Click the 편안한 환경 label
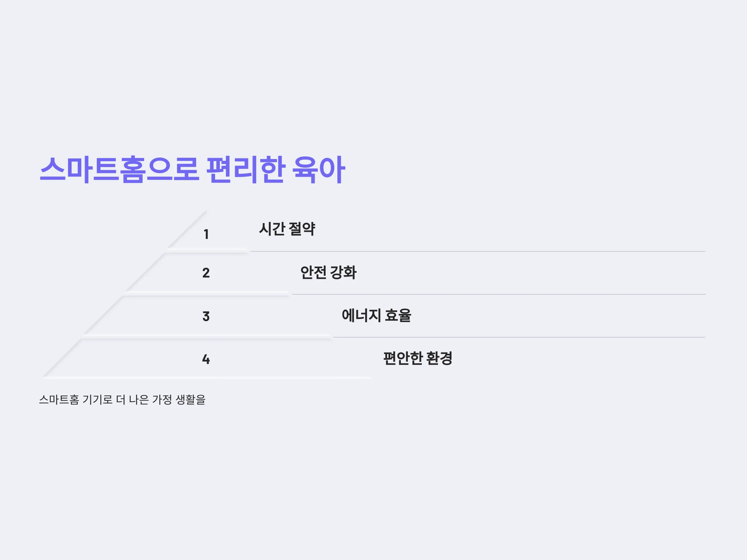 pyautogui.click(x=418, y=358)
